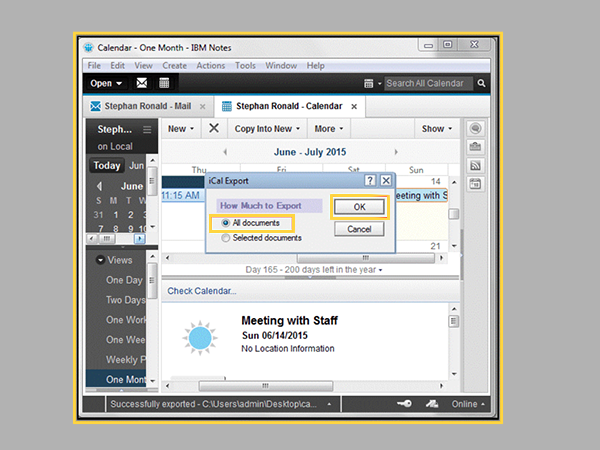Click the preview pane horizontal scrollbar thumb

pos(266,386)
